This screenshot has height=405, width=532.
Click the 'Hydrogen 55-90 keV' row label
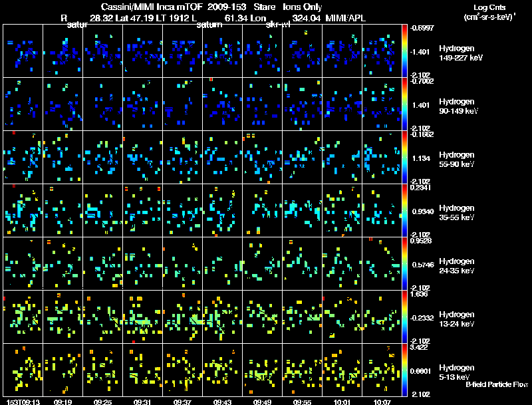(x=457, y=160)
